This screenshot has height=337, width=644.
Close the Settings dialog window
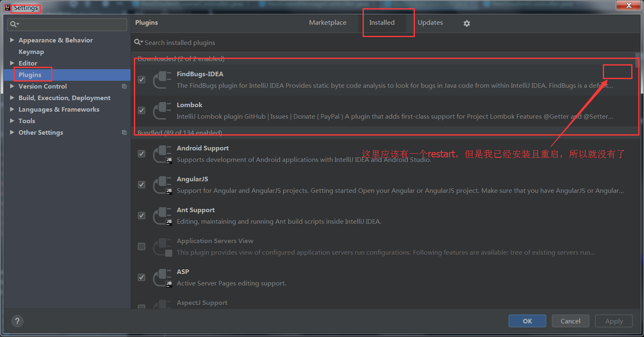click(x=628, y=5)
